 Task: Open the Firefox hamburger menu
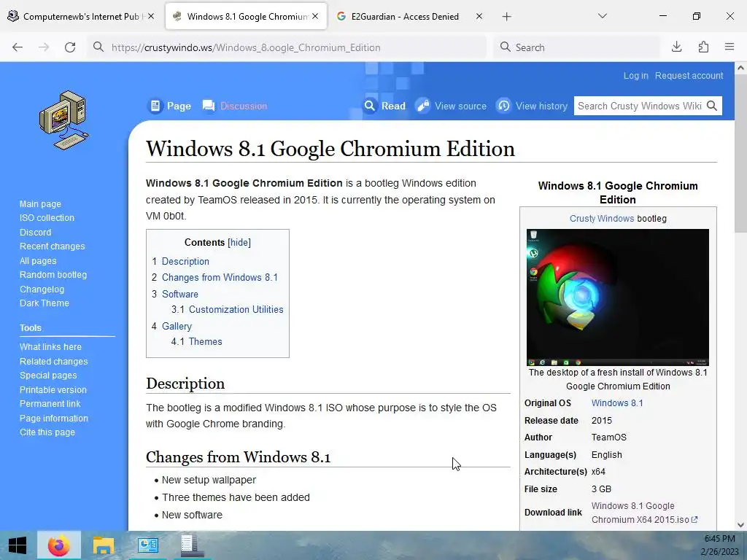(x=729, y=47)
